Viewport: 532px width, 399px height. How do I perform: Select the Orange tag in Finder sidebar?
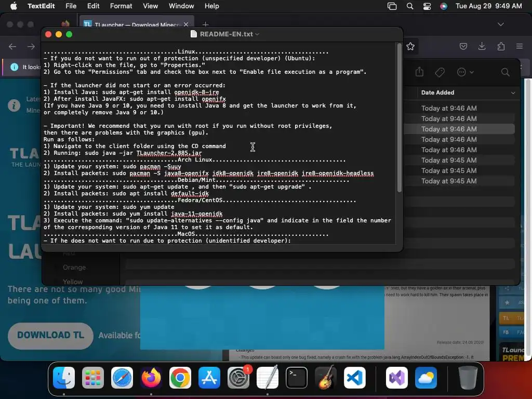coord(74,268)
